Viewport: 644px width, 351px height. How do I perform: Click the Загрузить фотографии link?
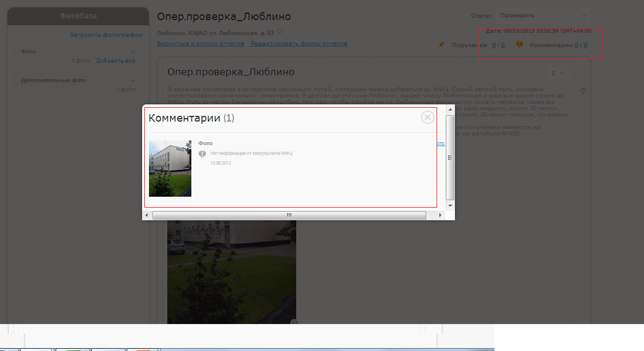pyautogui.click(x=106, y=34)
